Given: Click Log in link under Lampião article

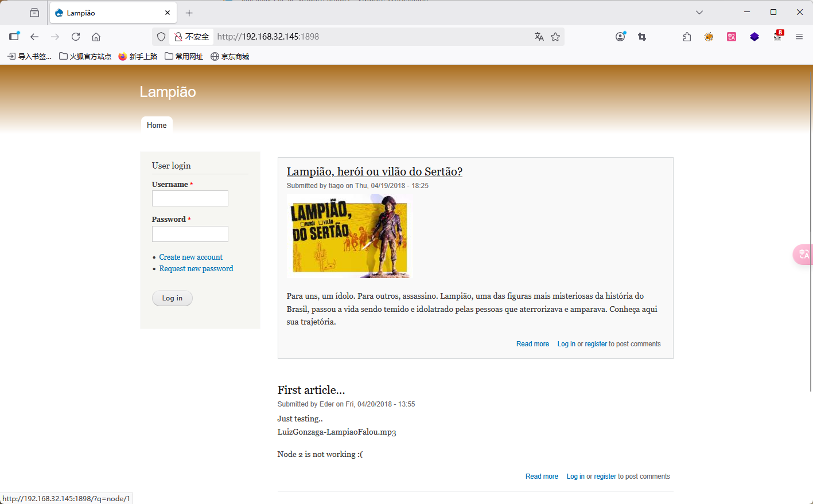Looking at the screenshot, I should 566,344.
